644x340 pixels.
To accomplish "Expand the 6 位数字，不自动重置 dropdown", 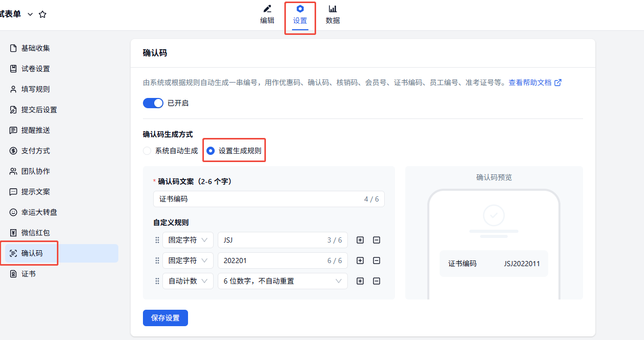I will tap(282, 281).
